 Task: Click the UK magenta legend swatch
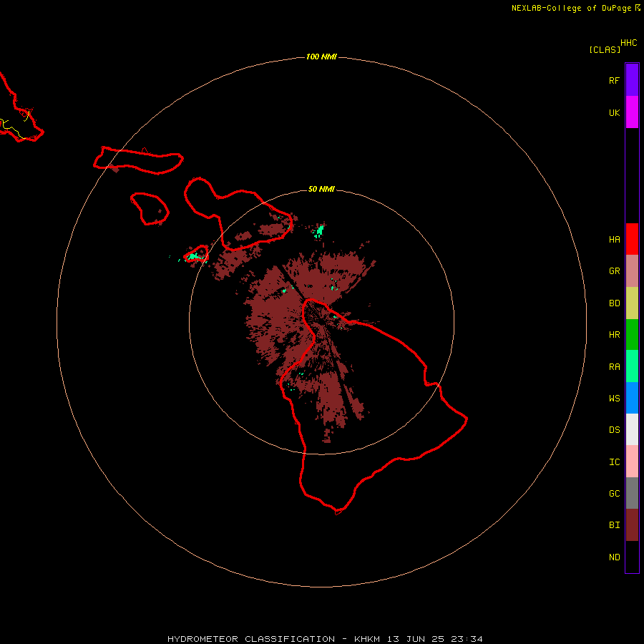tap(632, 112)
